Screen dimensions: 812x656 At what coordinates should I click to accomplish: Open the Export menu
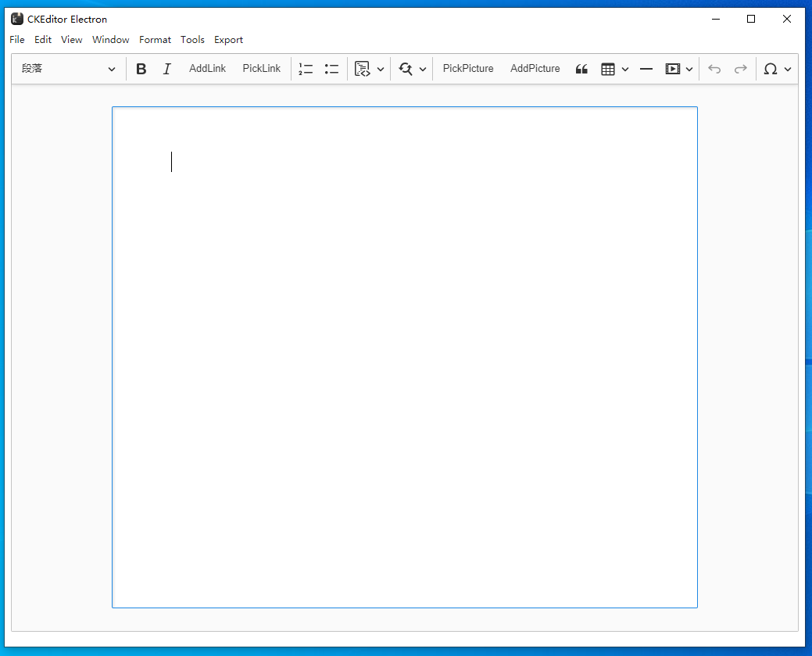[228, 39]
